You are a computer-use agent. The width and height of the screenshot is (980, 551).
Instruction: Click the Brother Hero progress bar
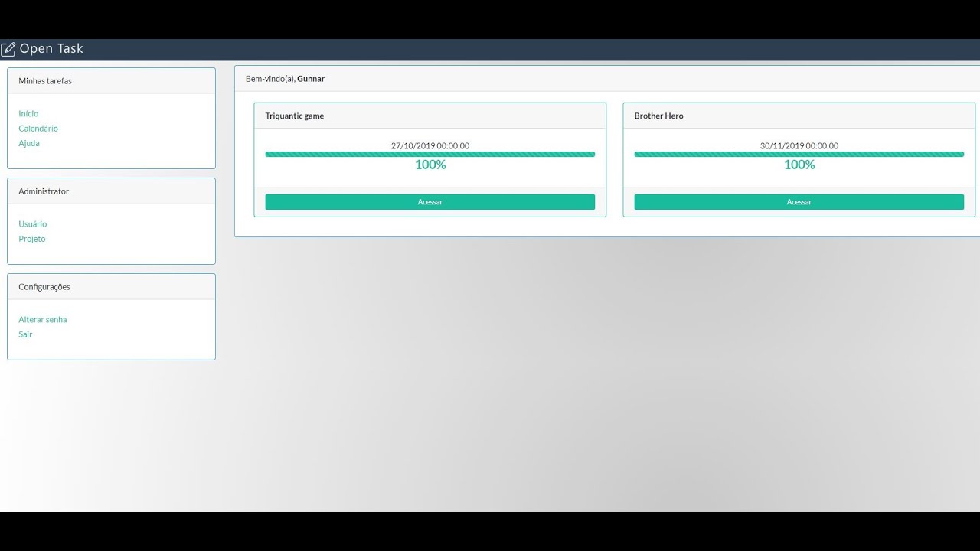click(x=799, y=154)
